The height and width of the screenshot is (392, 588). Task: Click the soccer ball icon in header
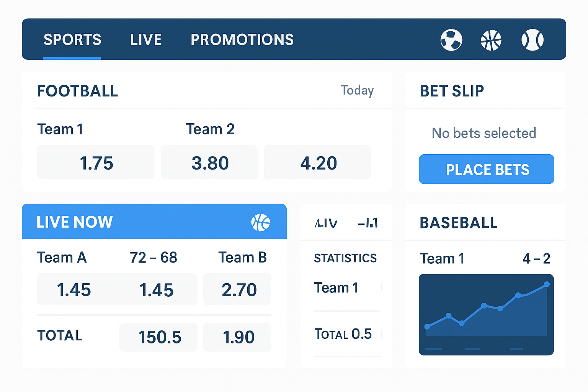[x=451, y=40]
